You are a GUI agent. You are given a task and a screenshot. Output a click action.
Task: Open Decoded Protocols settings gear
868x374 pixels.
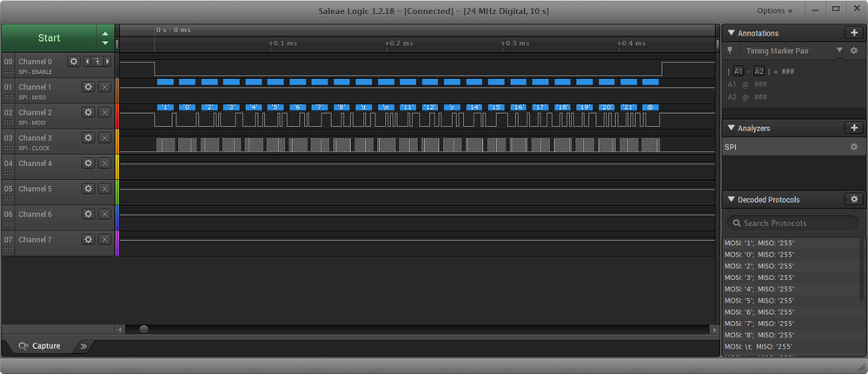pos(853,199)
